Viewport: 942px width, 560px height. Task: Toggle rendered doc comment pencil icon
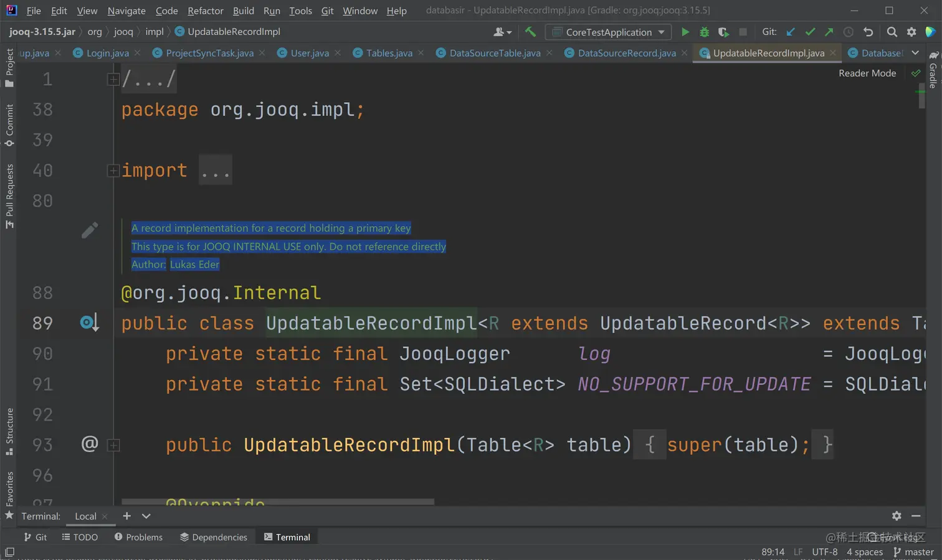point(90,230)
